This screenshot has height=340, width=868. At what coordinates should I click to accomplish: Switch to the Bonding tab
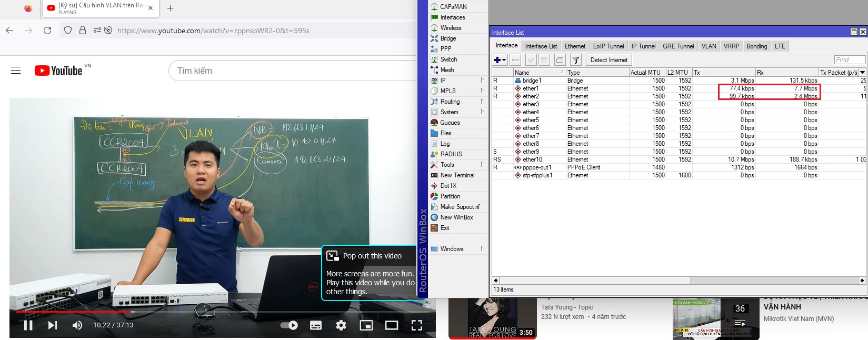coord(757,46)
